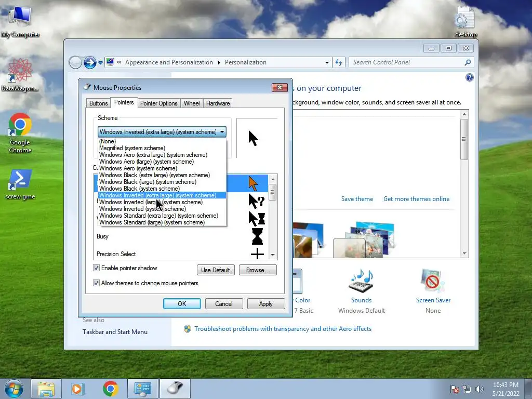This screenshot has width=532, height=399.
Task: Choose Windows Aero (system scheme)
Action: point(162,168)
